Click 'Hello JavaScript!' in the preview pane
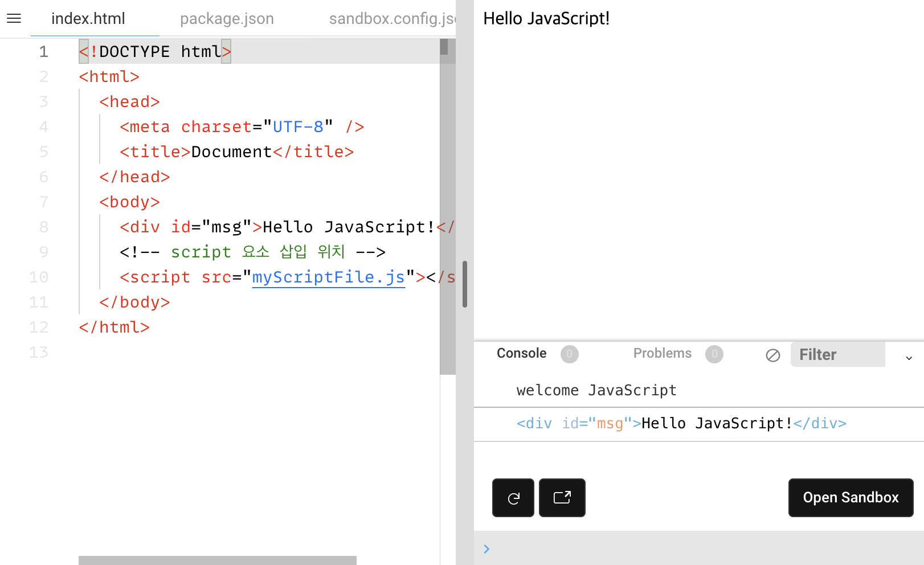The width and height of the screenshot is (924, 565). pos(546,18)
